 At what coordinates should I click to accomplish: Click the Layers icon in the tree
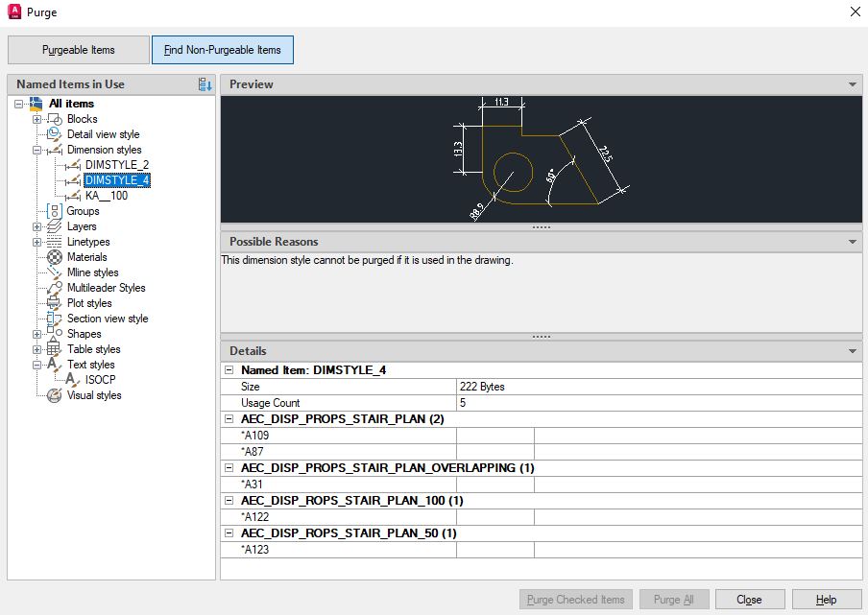(x=53, y=226)
